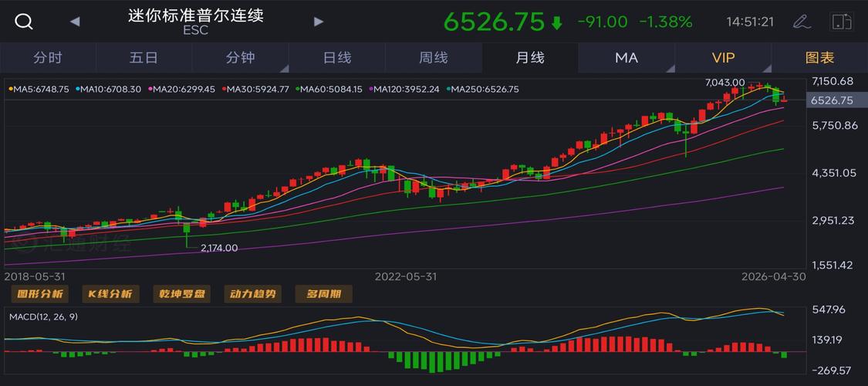This screenshot has width=868, height=386.
Task: Click the 1,551.42 price axis label
Action: 832,266
